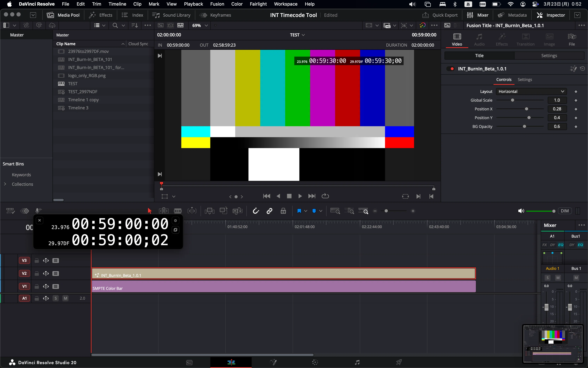Image resolution: width=588 pixels, height=368 pixels.
Task: Switch to the Settings tab beside Title
Action: 549,56
